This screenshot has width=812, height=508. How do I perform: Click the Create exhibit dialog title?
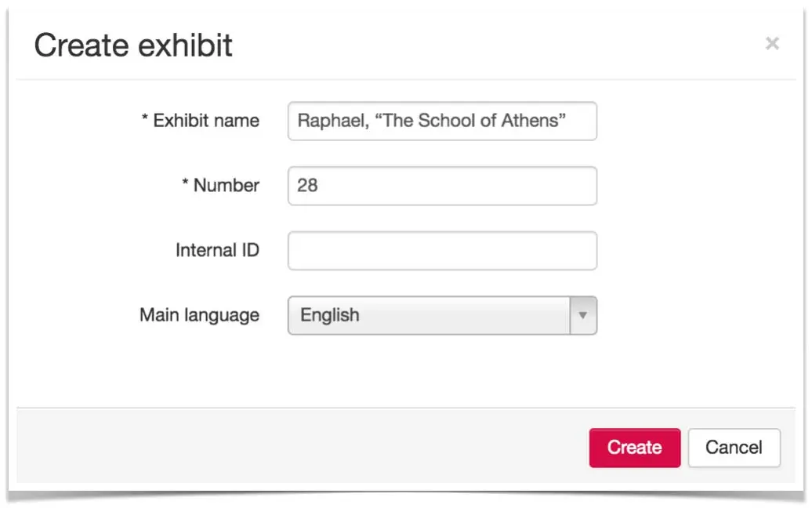(133, 45)
